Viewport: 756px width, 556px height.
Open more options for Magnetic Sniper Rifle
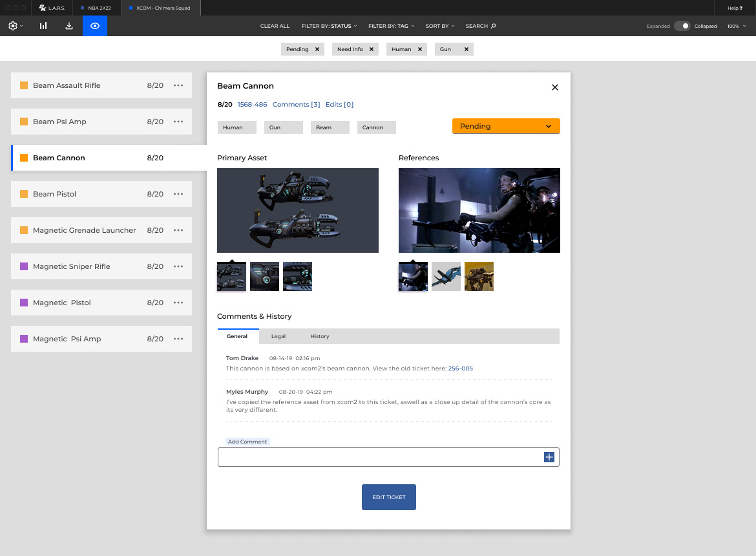pos(178,266)
